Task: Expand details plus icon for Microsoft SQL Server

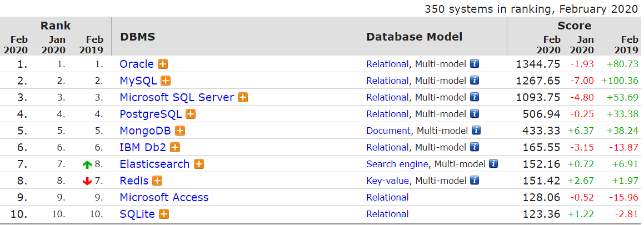Action: pyautogui.click(x=243, y=97)
